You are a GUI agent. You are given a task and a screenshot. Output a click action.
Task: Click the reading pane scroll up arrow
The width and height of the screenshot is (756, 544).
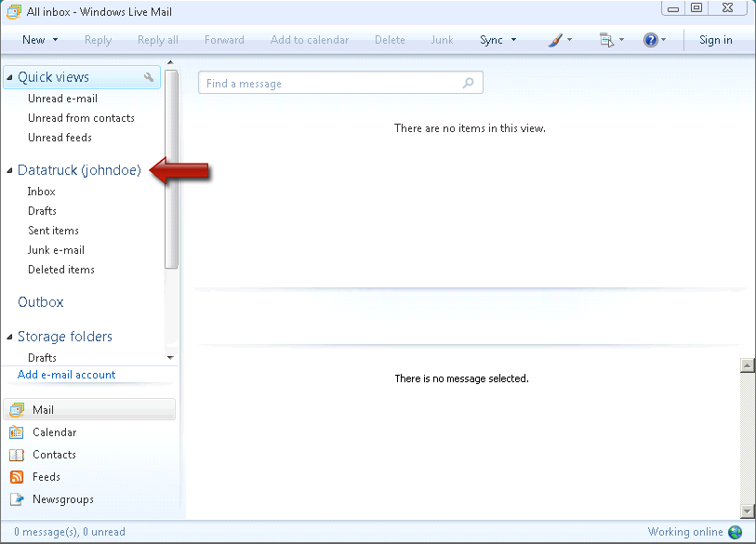click(747, 365)
